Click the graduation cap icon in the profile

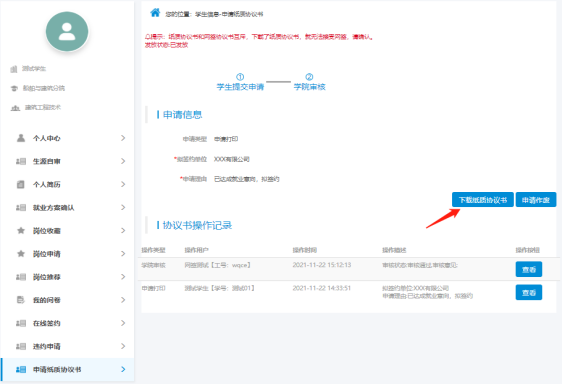[x=14, y=88]
